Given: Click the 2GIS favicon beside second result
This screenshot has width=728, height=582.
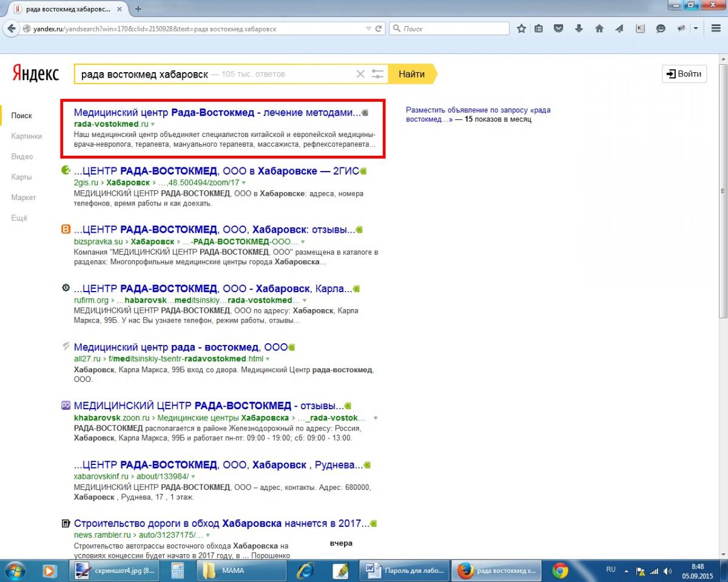Looking at the screenshot, I should 66,171.
